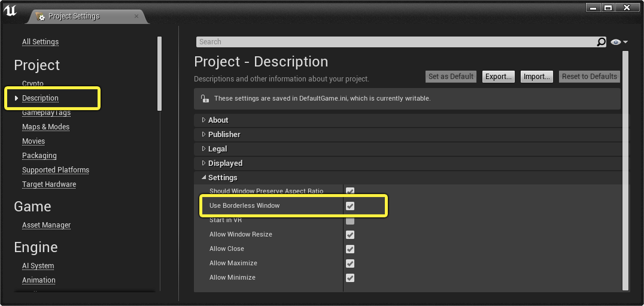Click the Start in VR label
644x306 pixels.
226,220
